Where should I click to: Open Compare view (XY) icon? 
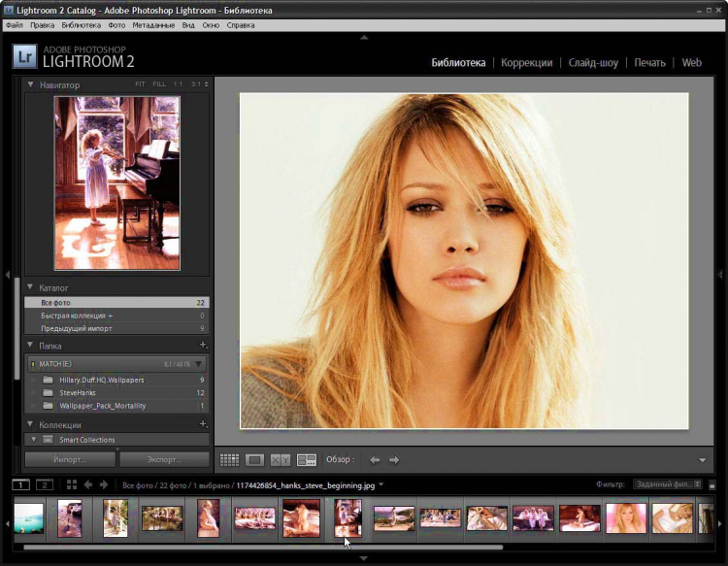(x=281, y=459)
